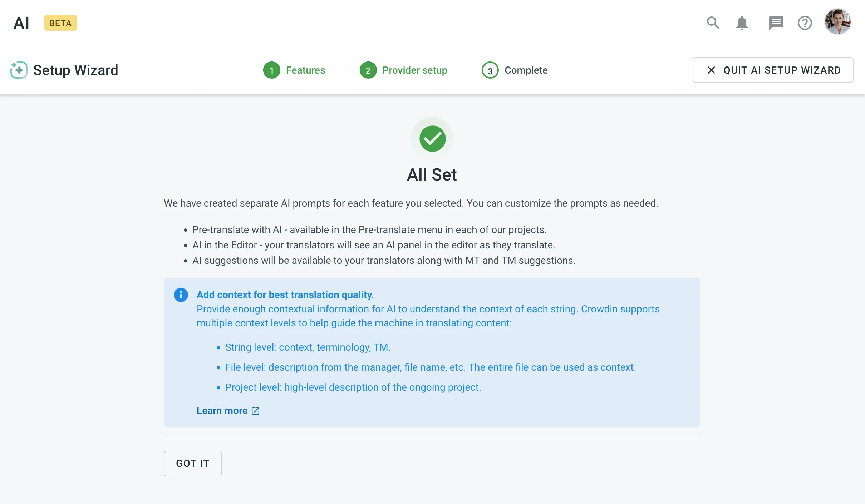Open the help question mark icon
Viewport: 865px width, 504px height.
805,23
